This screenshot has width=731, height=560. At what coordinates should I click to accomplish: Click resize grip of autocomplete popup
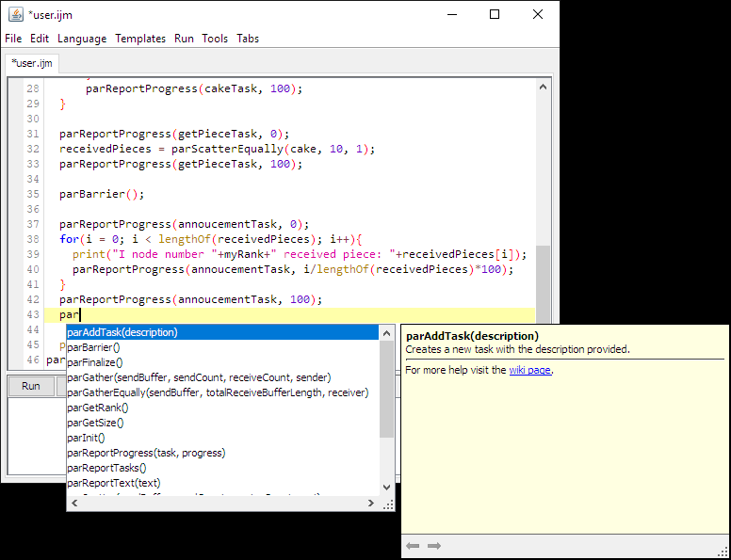click(388, 504)
